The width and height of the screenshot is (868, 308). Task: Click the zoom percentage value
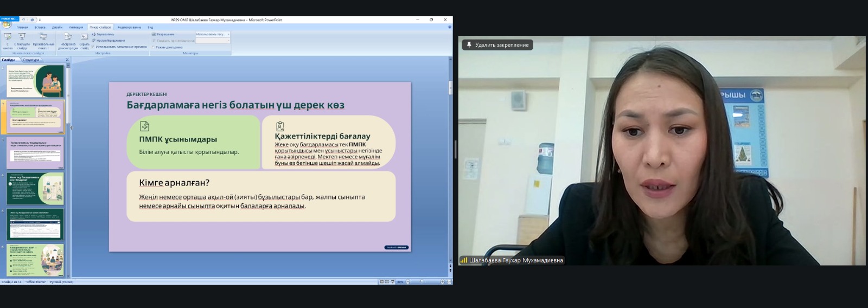400,281
